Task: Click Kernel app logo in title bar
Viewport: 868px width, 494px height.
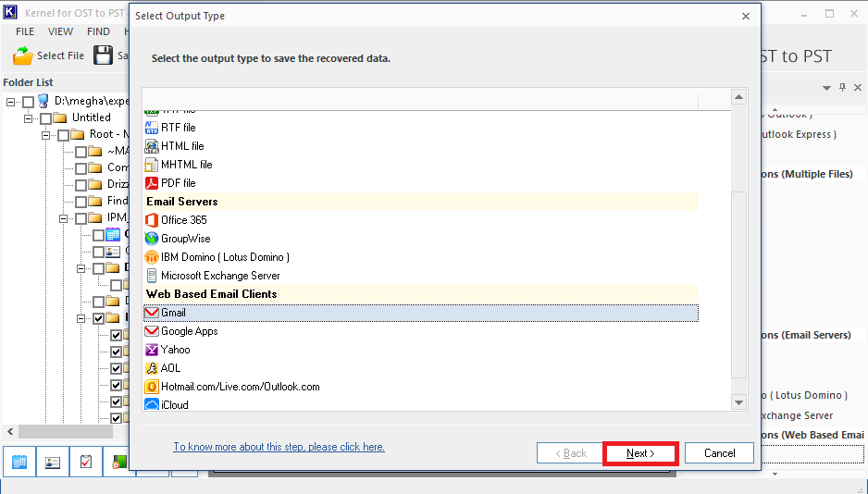Action: [x=10, y=12]
